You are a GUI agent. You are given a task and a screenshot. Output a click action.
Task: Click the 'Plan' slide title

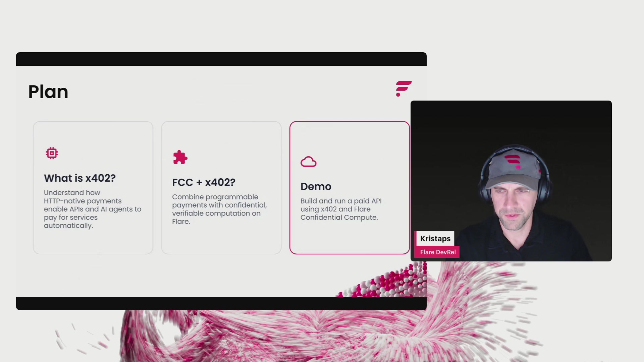[x=48, y=92]
